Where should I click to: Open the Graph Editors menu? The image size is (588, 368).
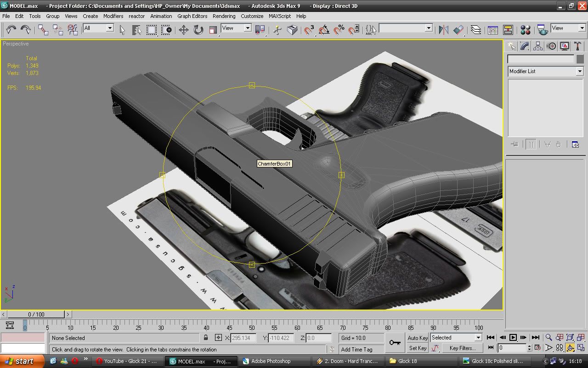click(192, 16)
